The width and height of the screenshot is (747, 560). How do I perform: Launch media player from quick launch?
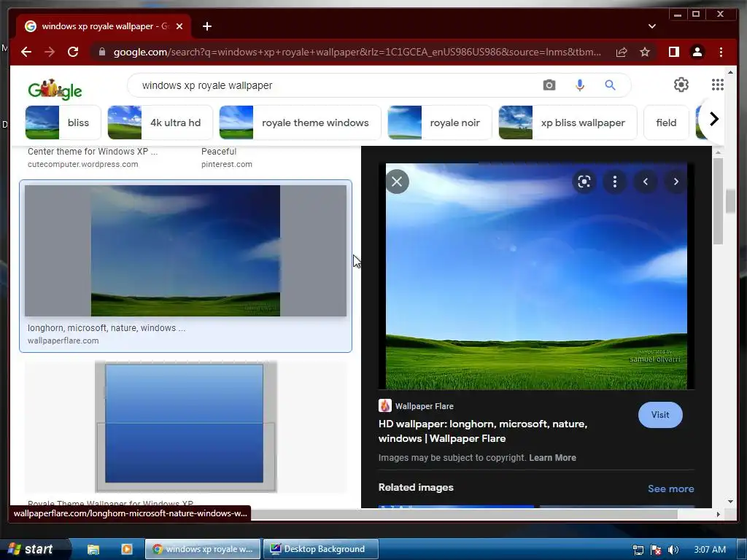point(126,549)
